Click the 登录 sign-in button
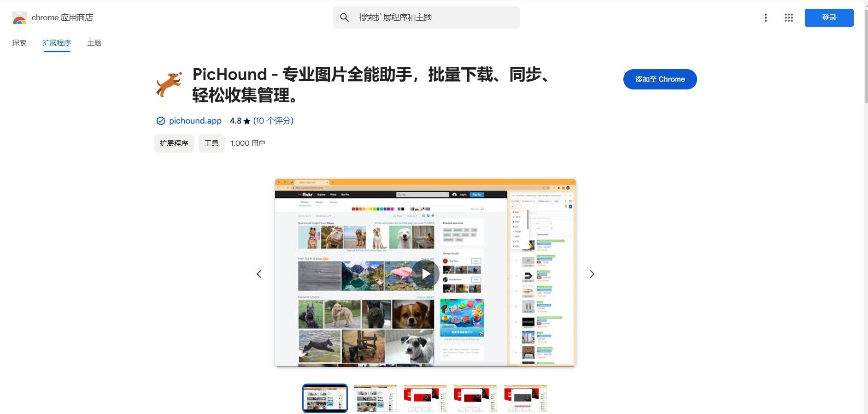 (x=829, y=18)
